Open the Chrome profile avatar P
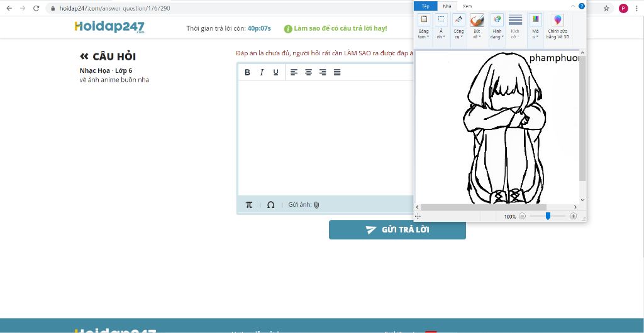644x333 pixels. tap(623, 8)
